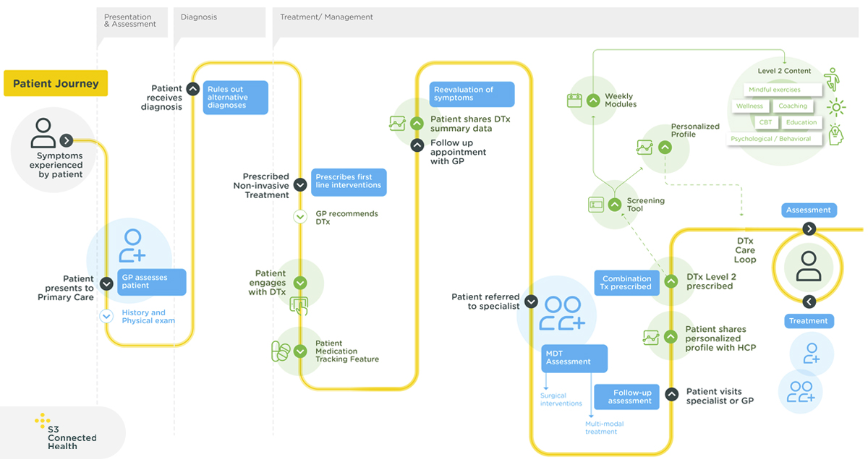
Task: Collapse the Patient receives diagnosis chevron
Action: [192, 89]
